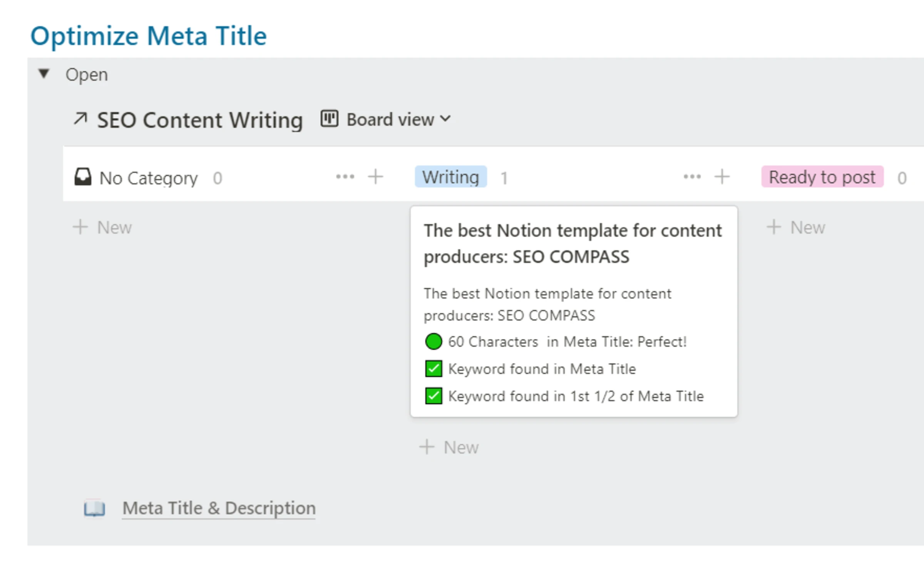Uncheck Keyword found in 1st 1/2 of Meta Title
Screen dimensions: 924x575
pos(433,396)
